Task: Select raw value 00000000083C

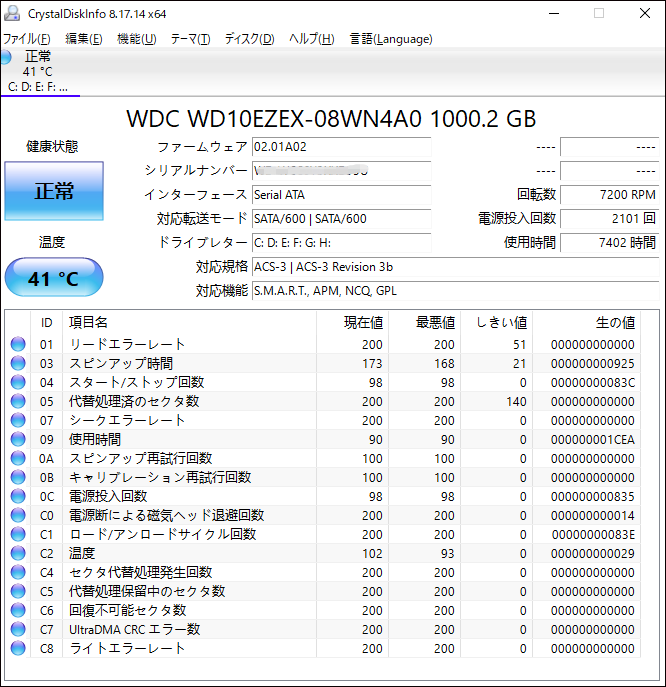Action: click(593, 382)
